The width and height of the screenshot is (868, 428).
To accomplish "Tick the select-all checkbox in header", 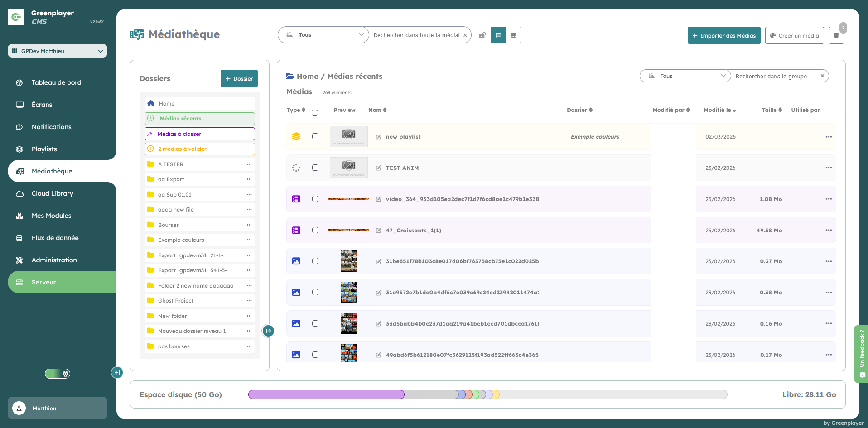I will click(315, 113).
